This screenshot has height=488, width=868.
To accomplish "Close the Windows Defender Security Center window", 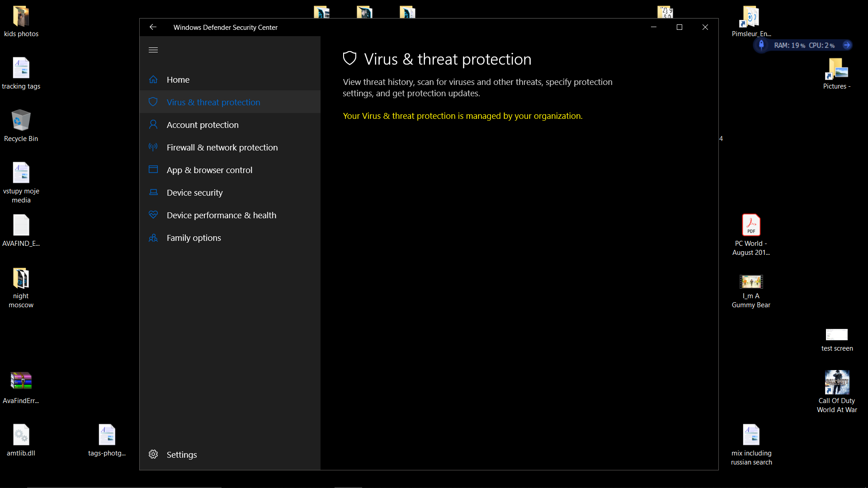I will [705, 27].
